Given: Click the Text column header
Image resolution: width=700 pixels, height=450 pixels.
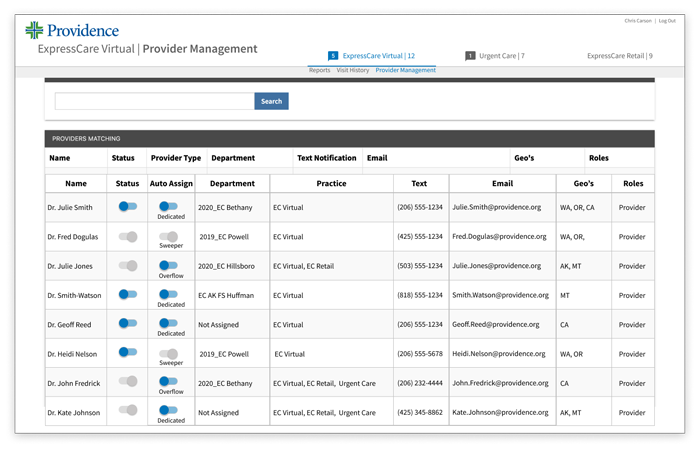Looking at the screenshot, I should (x=419, y=183).
